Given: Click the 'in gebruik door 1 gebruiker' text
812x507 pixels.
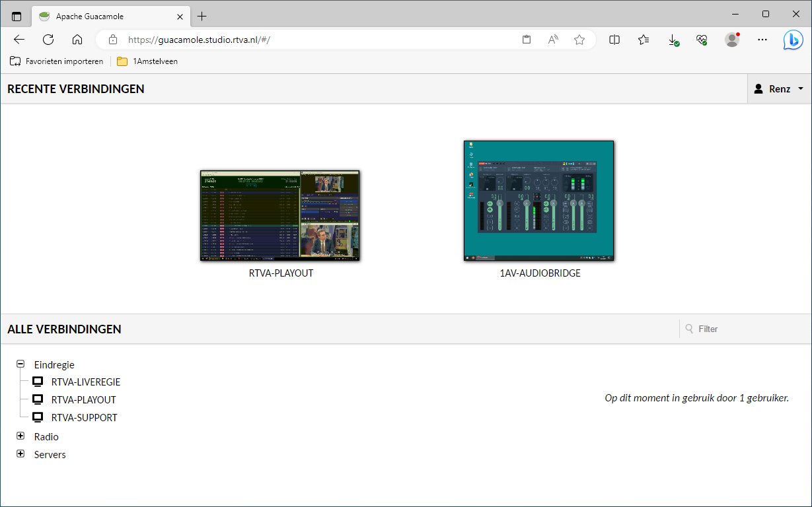Looking at the screenshot, I should tap(697, 398).
